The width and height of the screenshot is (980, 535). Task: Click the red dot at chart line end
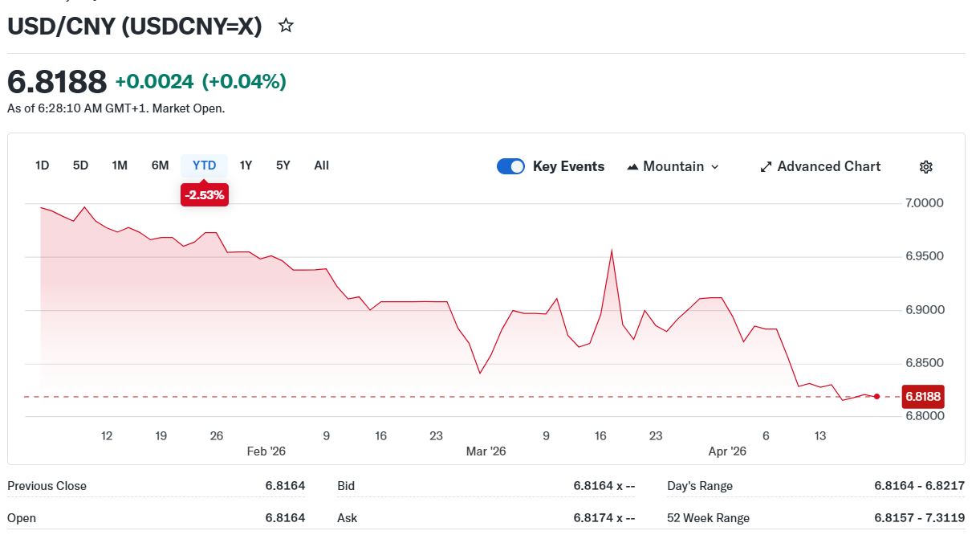pos(876,396)
